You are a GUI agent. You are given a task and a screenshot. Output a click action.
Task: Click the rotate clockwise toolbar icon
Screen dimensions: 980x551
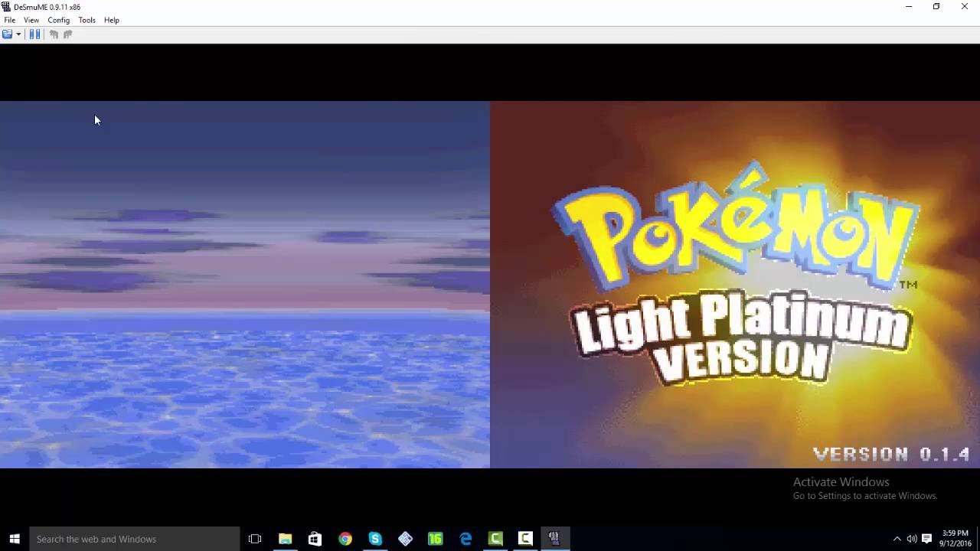coord(67,34)
